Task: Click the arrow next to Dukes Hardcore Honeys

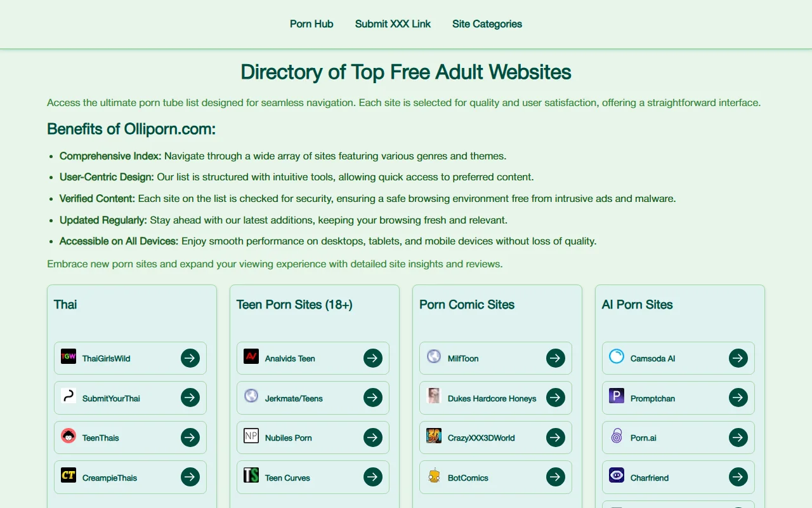Action: [555, 398]
